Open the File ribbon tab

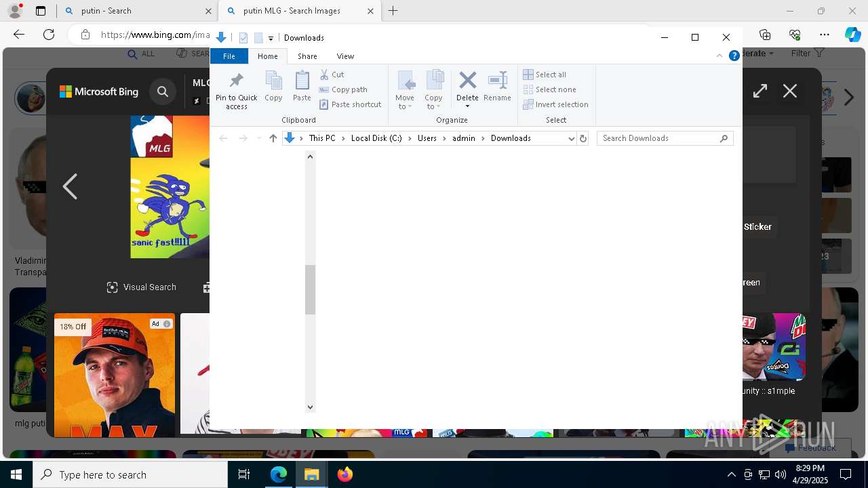[229, 56]
